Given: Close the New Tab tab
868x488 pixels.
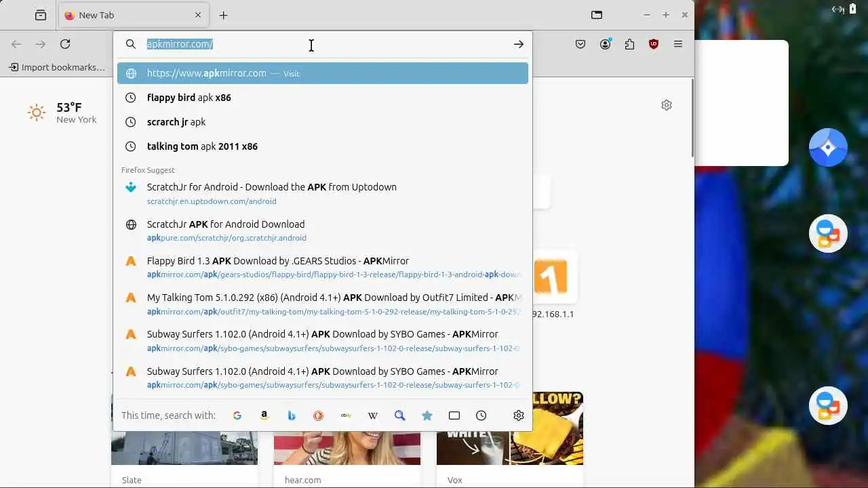Looking at the screenshot, I should point(198,15).
